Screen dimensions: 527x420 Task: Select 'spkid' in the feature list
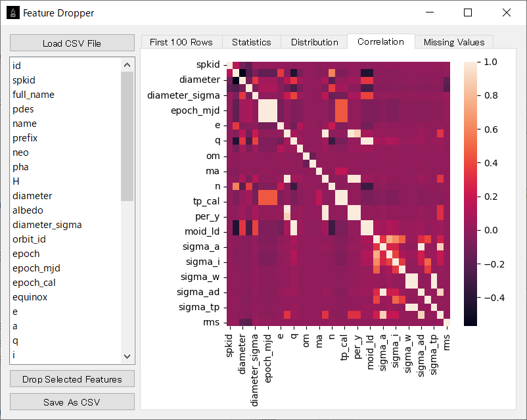point(66,80)
